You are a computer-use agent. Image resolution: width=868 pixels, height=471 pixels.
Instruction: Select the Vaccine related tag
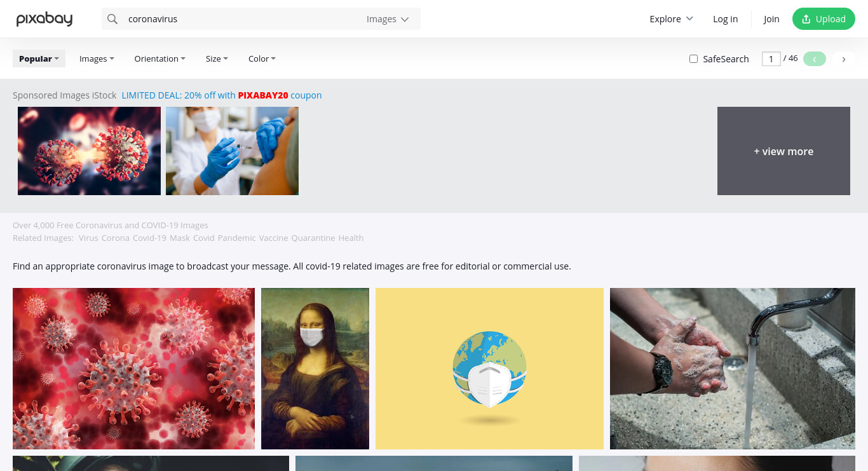(x=273, y=238)
